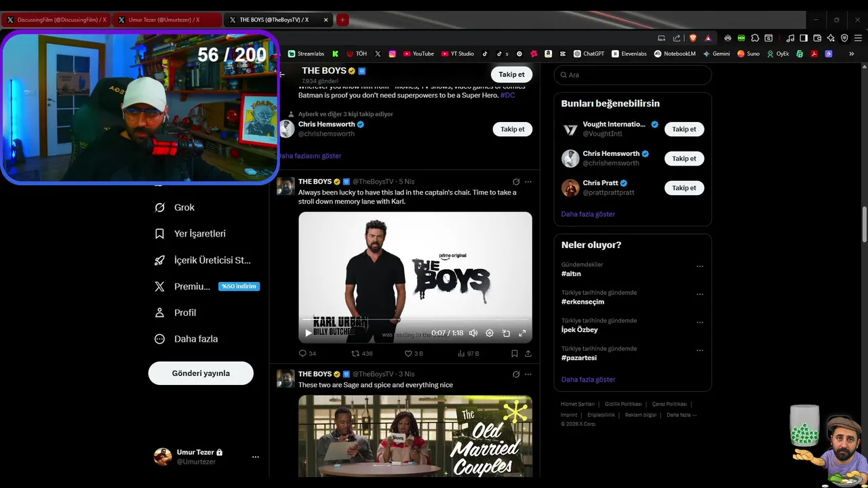Image resolution: width=868 pixels, height=488 pixels.
Task: Open the Brave Shields lion icon
Action: [x=692, y=38]
